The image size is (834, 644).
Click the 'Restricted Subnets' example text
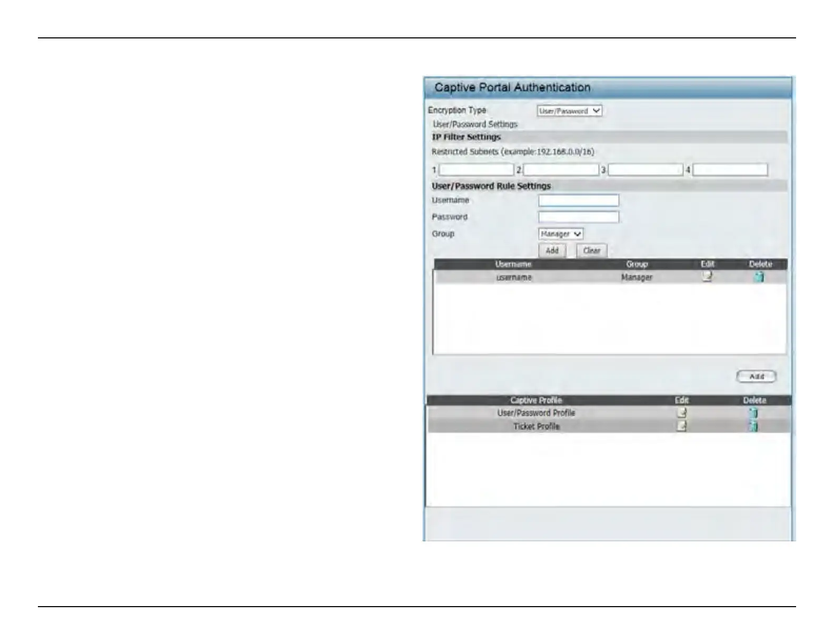pyautogui.click(x=513, y=152)
